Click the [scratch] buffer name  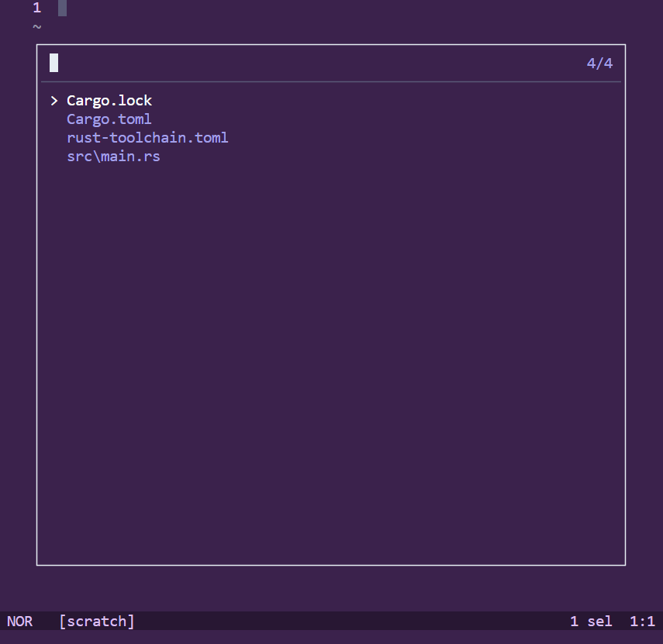coord(96,622)
